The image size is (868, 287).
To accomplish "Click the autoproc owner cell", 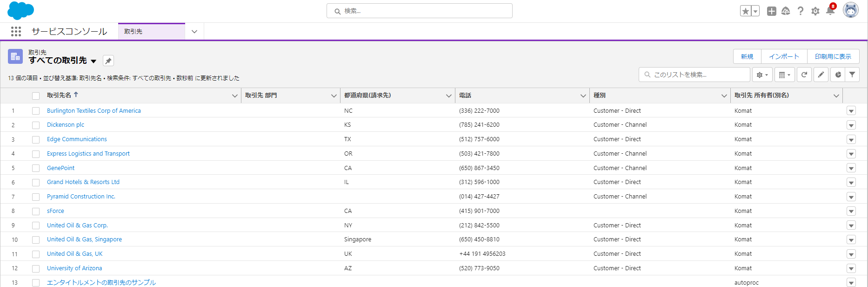I will coord(747,282).
